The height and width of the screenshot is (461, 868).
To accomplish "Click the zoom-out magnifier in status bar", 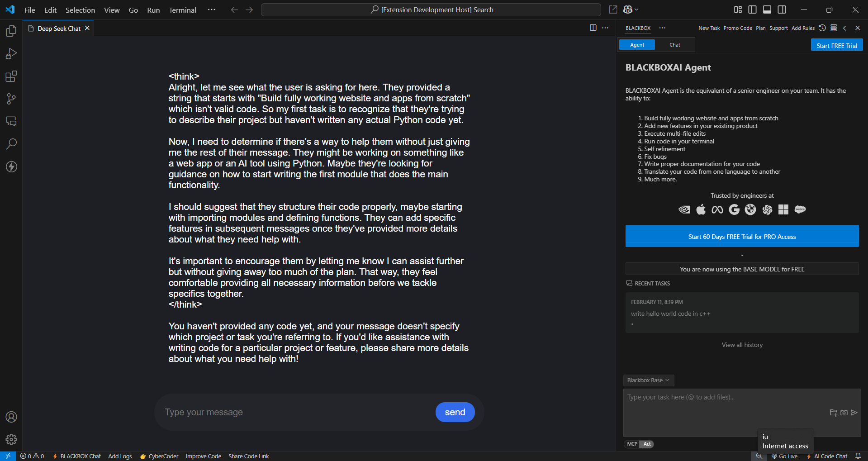I will [759, 456].
